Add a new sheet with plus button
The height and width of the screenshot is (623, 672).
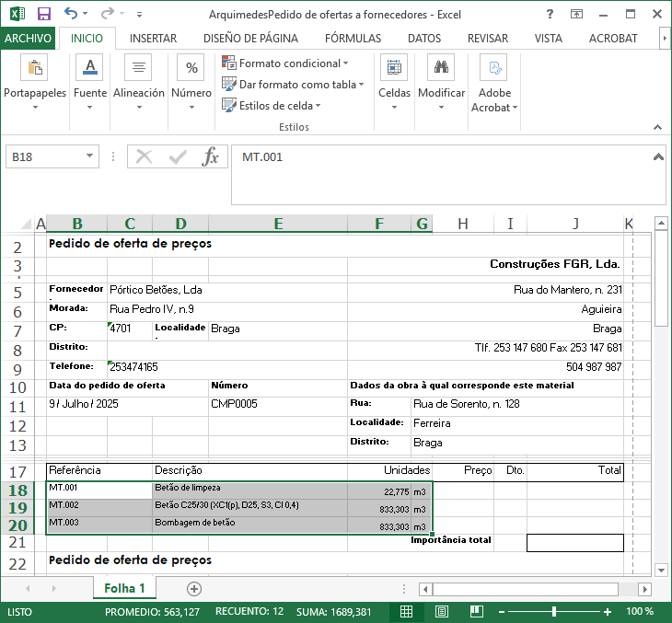[193, 589]
